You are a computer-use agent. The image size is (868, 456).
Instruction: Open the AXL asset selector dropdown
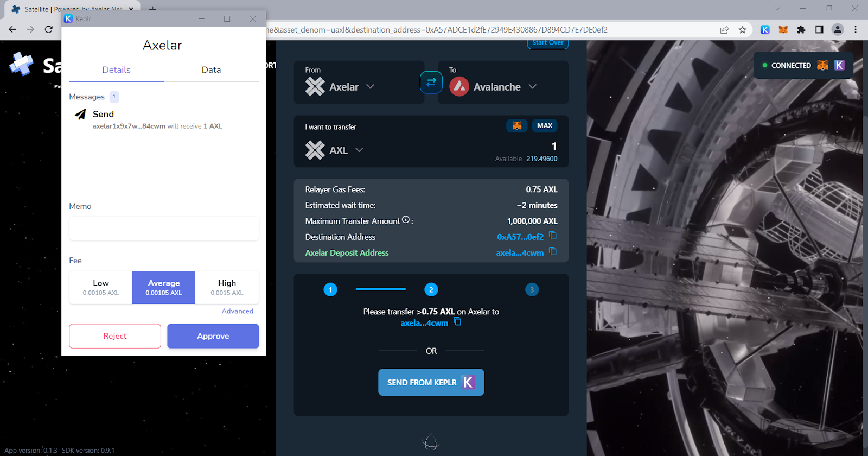334,150
